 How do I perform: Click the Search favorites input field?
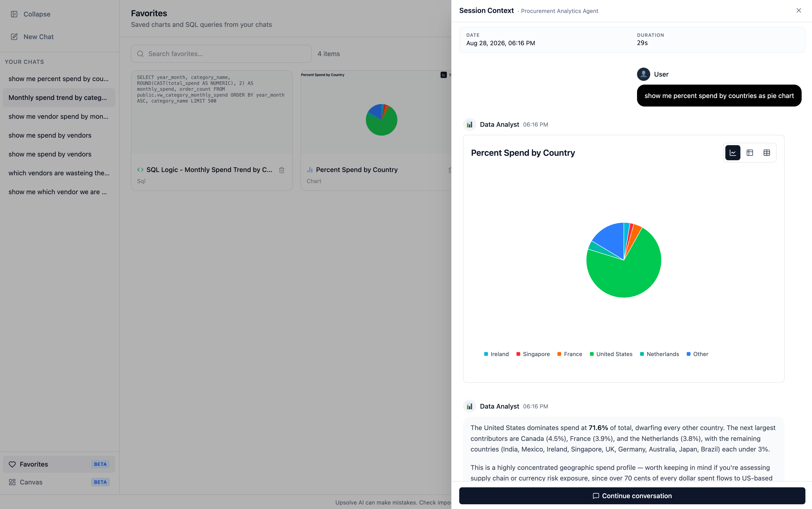coord(221,54)
